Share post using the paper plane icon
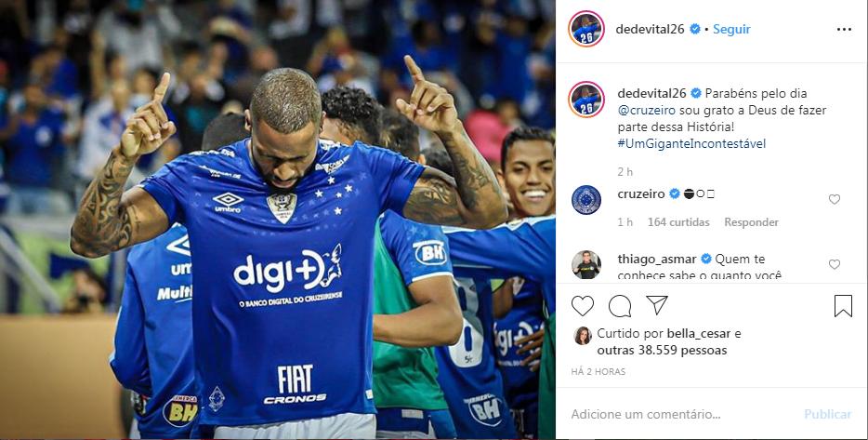 tap(656, 305)
